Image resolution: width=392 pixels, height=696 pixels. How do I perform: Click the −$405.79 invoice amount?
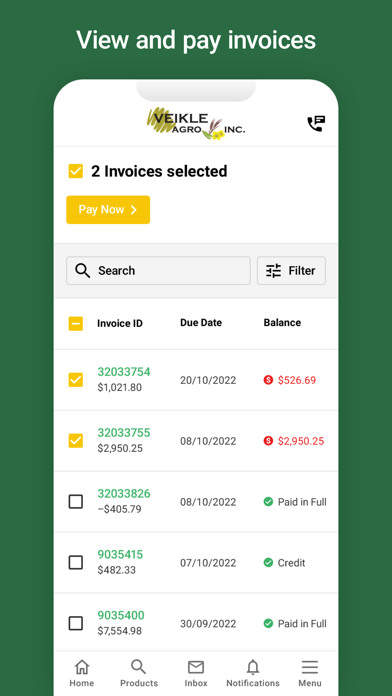119,509
